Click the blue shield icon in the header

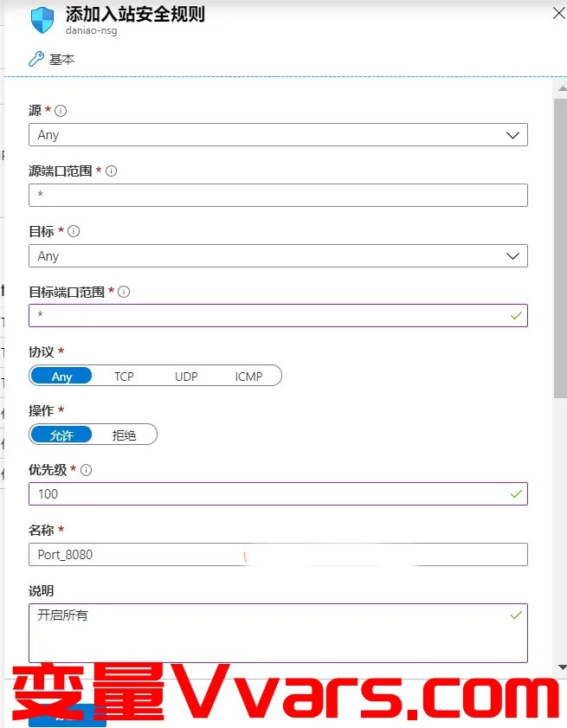pyautogui.click(x=42, y=20)
